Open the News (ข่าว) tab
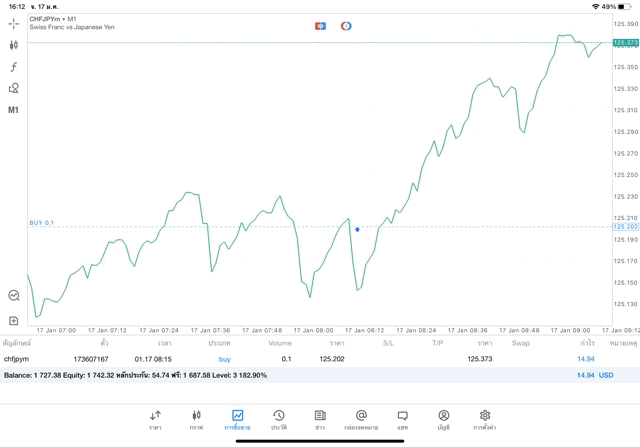Screen dimensions: 640x447 (320, 420)
